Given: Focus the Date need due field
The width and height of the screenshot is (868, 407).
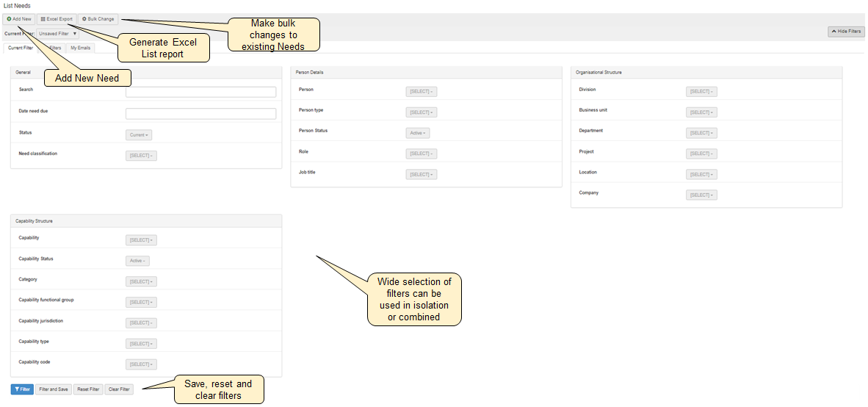Looking at the screenshot, I should [x=200, y=114].
